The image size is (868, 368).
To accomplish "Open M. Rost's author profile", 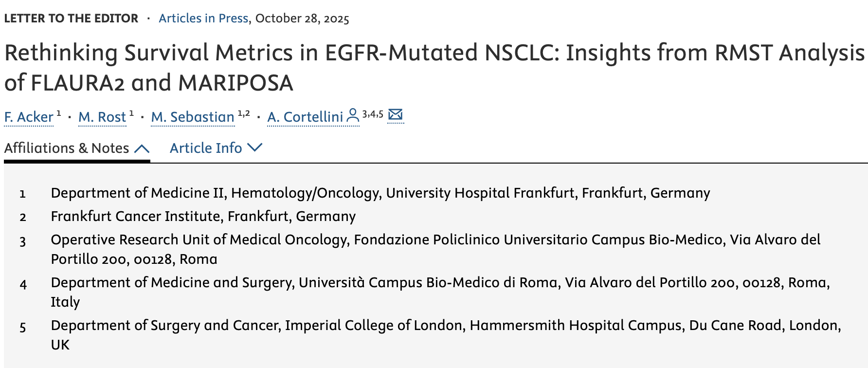I will pyautogui.click(x=102, y=117).
